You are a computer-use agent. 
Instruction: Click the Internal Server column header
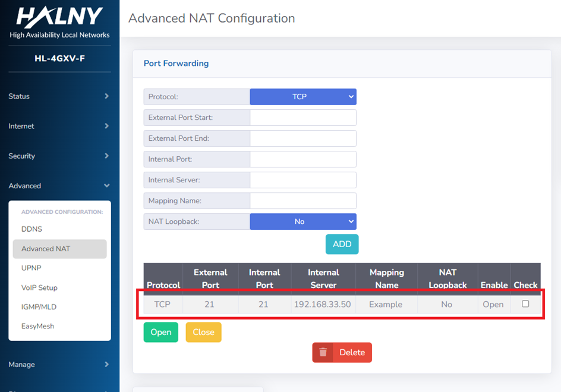pyautogui.click(x=323, y=279)
